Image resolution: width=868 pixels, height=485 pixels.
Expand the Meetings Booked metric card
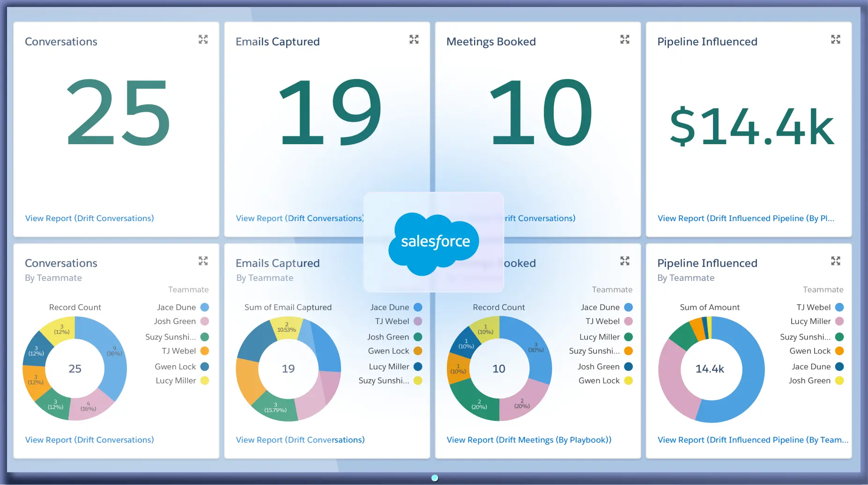tap(625, 39)
